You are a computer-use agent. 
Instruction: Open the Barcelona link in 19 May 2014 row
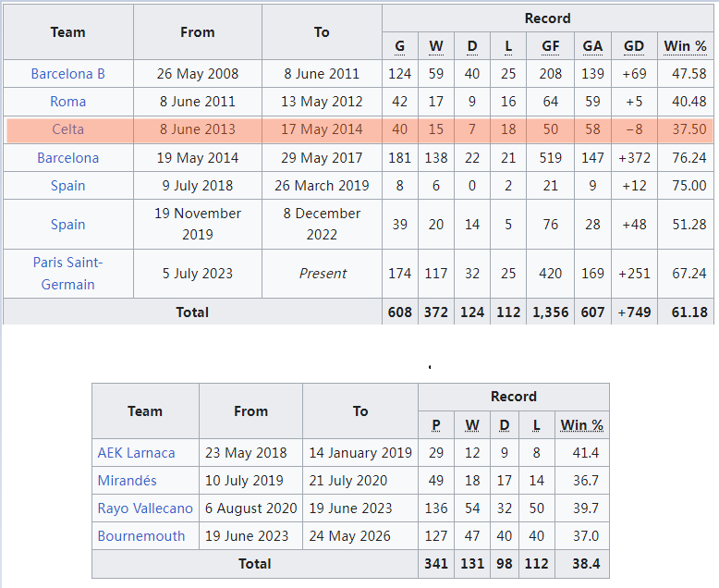tap(67, 158)
